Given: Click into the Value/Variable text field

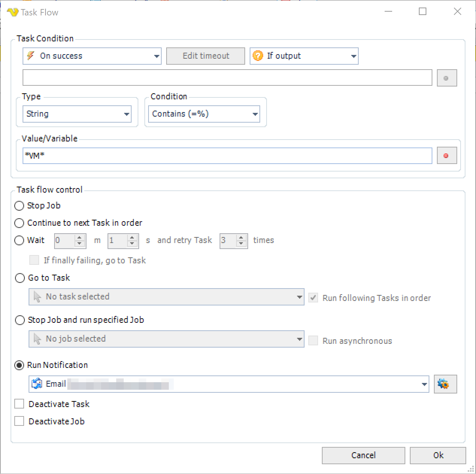Looking at the screenshot, I should tap(227, 156).
